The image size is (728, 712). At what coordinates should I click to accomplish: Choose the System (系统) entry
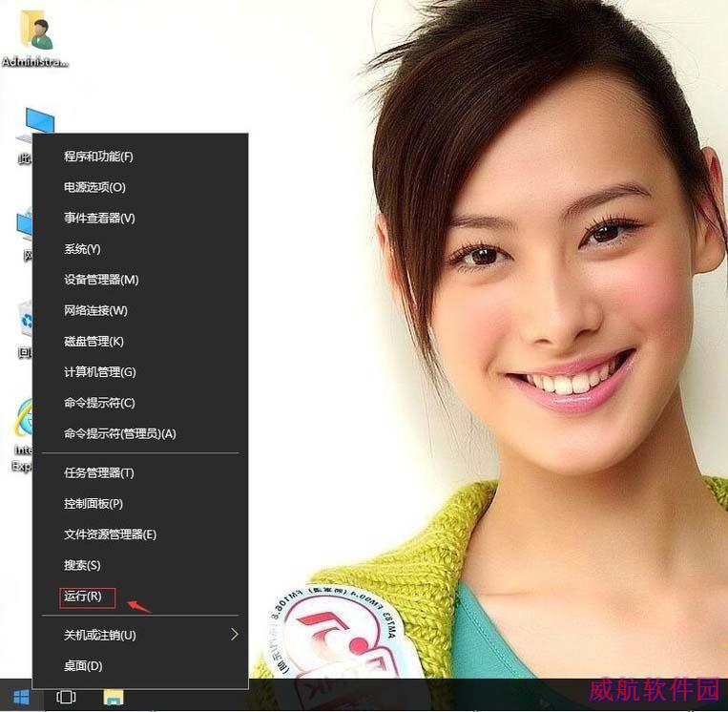[140, 249]
